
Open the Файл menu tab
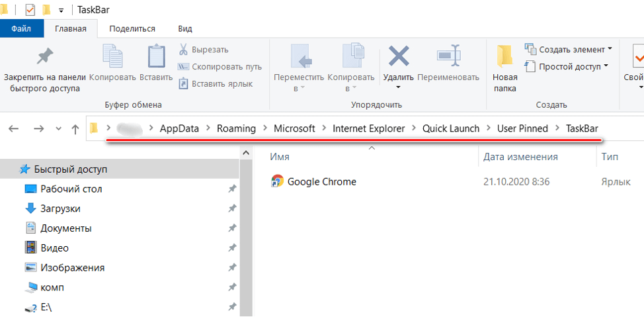tap(20, 28)
